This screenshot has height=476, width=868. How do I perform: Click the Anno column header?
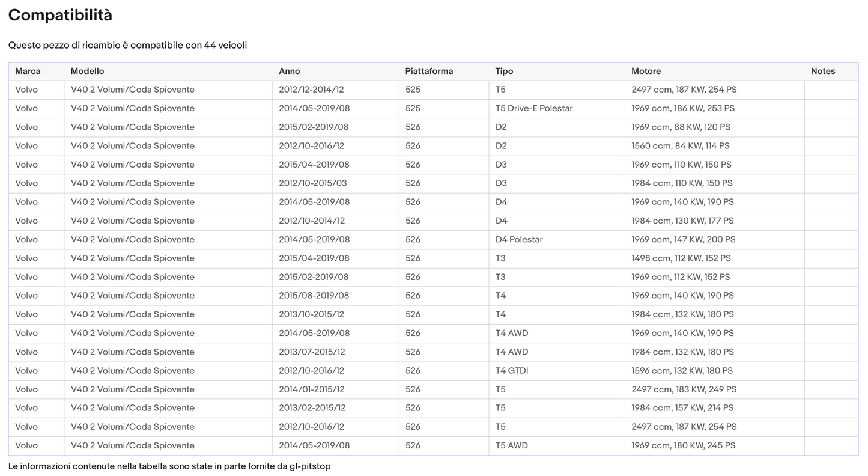point(289,71)
